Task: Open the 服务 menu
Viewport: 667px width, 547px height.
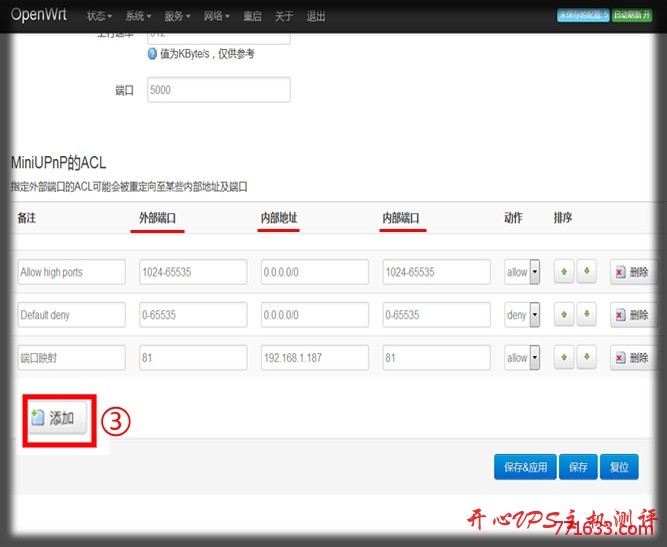Action: pyautogui.click(x=182, y=16)
